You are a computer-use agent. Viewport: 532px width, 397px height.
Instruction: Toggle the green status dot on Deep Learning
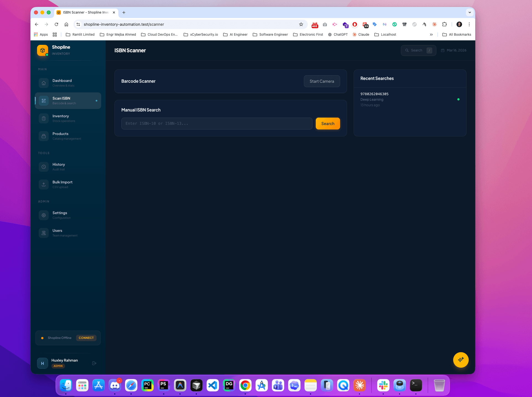click(458, 99)
